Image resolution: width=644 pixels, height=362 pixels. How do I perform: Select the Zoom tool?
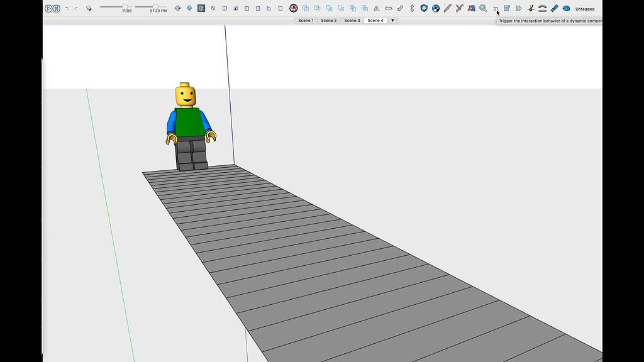pyautogui.click(x=482, y=8)
